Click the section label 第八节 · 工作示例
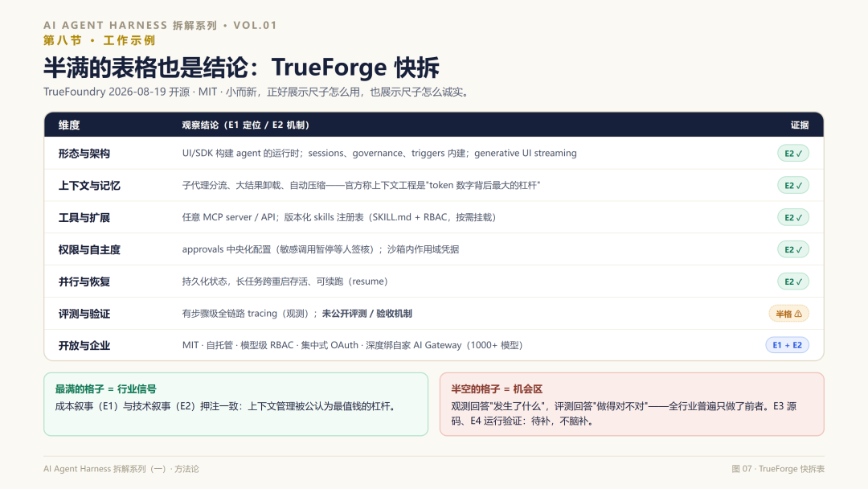Image resolution: width=868 pixels, height=489 pixels. [x=99, y=40]
